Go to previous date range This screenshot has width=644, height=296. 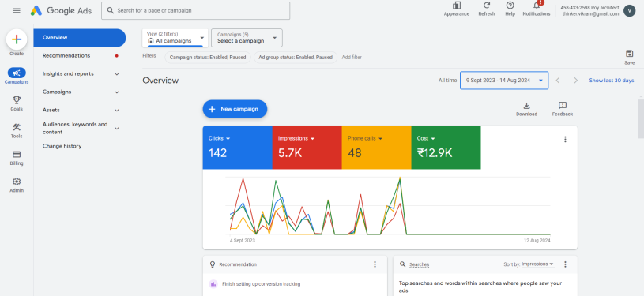pyautogui.click(x=558, y=81)
